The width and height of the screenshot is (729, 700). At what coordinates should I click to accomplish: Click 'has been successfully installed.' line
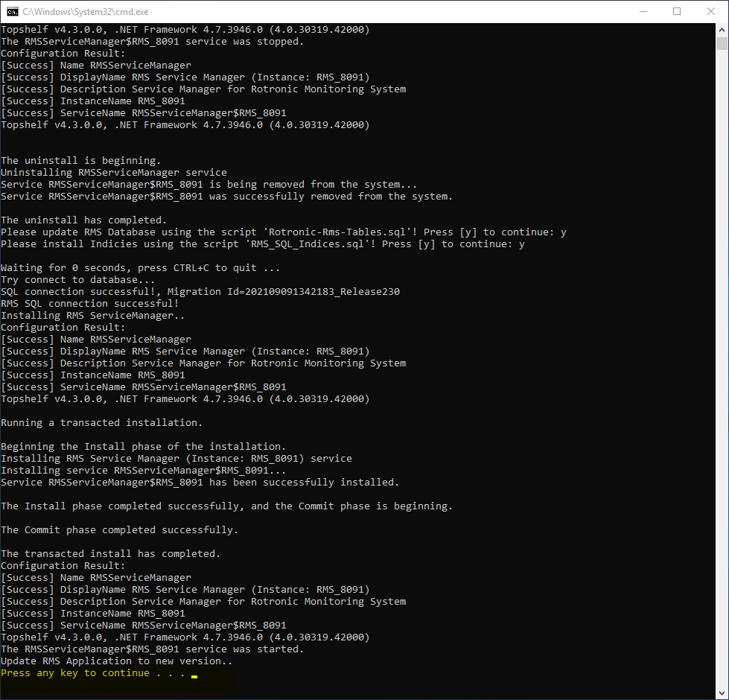(200, 483)
